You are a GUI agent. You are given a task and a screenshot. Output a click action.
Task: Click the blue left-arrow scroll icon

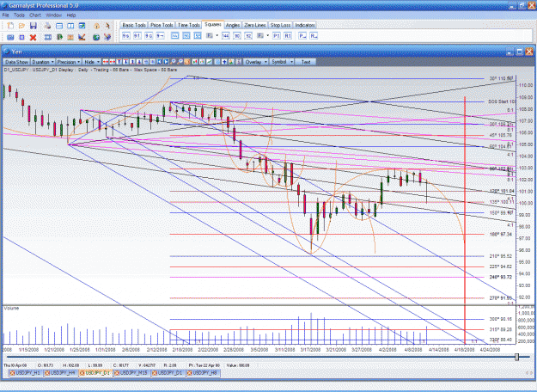pos(159,62)
